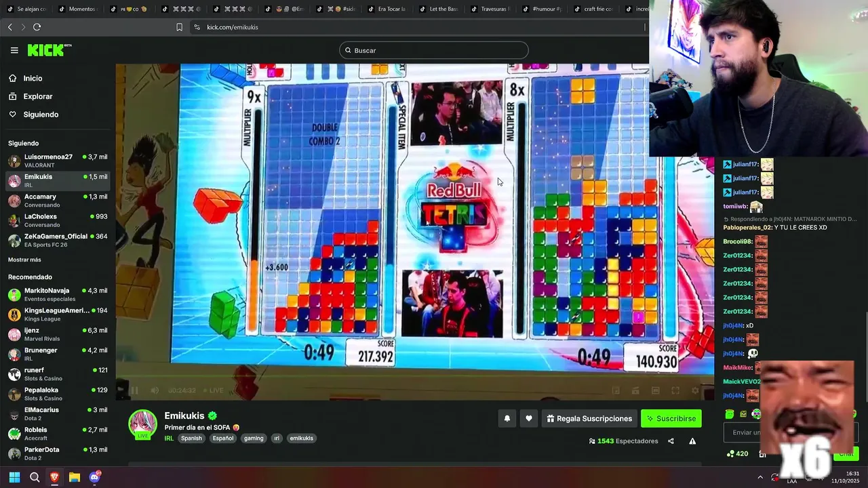Switch to the 'Let the Bass' tab

pyautogui.click(x=439, y=9)
